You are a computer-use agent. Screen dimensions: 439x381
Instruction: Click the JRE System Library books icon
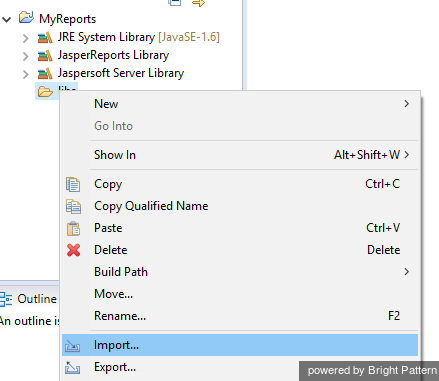45,38
